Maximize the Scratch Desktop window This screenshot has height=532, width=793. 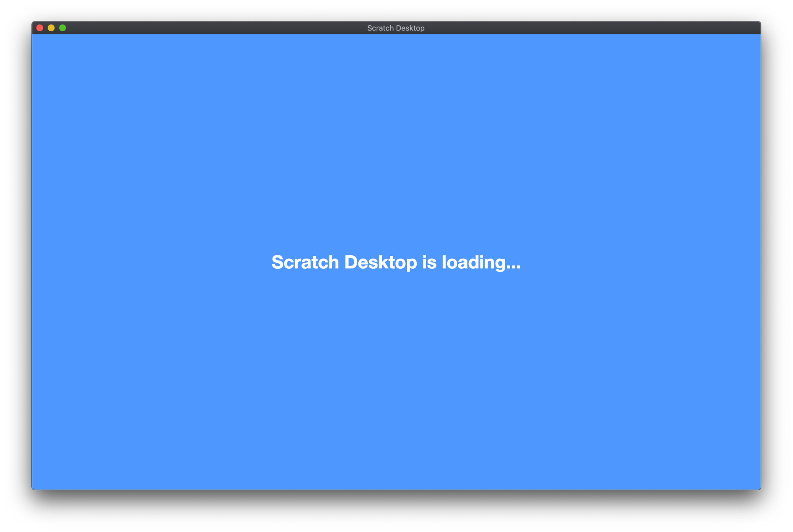[x=63, y=28]
